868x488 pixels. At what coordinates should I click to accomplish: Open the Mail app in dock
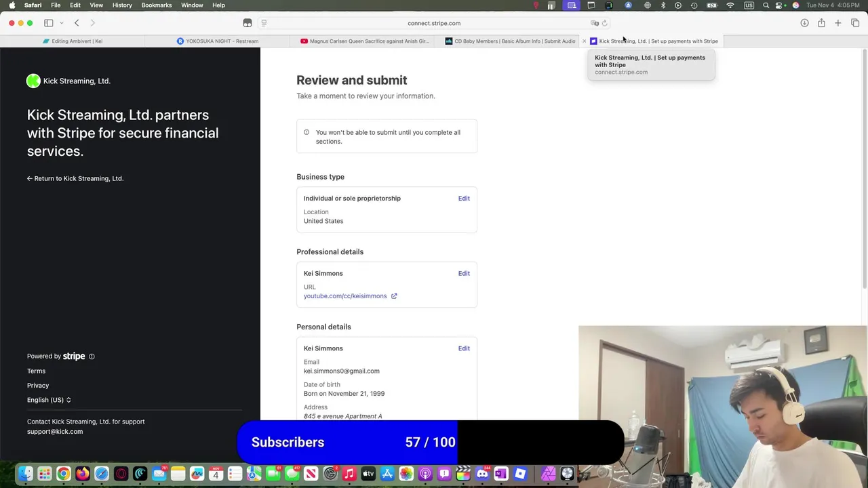[x=159, y=474]
